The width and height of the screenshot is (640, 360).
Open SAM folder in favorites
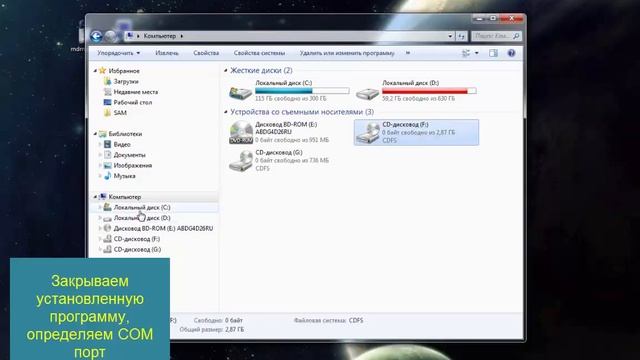point(120,113)
